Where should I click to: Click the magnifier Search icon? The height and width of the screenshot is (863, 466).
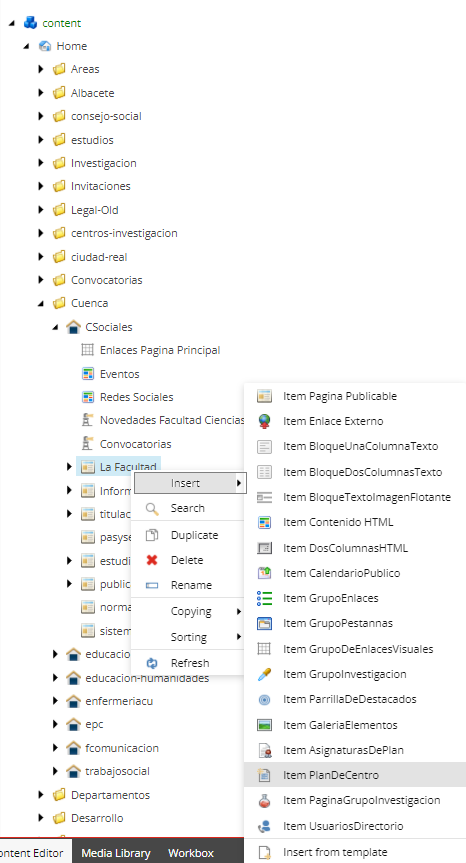pyautogui.click(x=152, y=509)
